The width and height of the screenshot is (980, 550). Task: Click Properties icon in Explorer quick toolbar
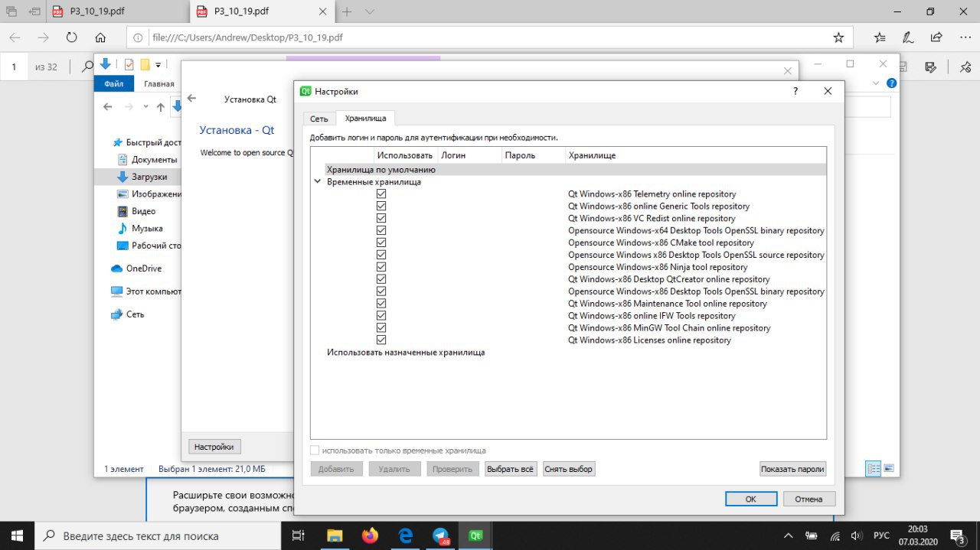(129, 64)
